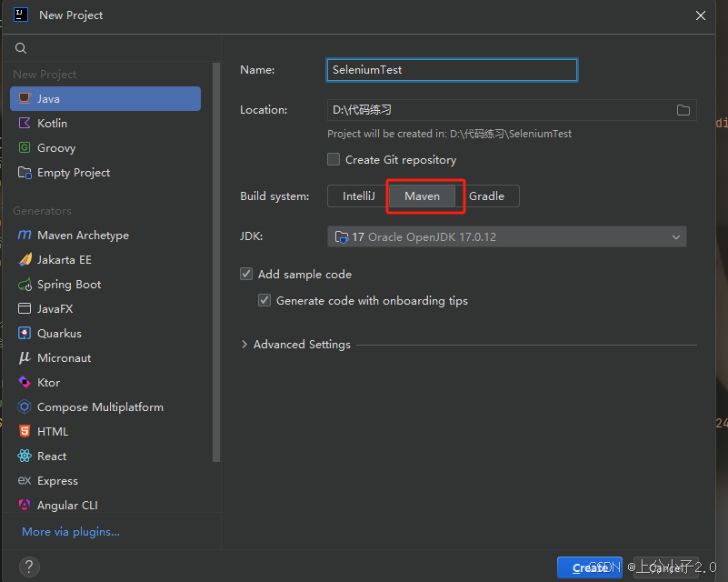The width and height of the screenshot is (728, 582).
Task: Select Java project type
Action: [x=105, y=98]
